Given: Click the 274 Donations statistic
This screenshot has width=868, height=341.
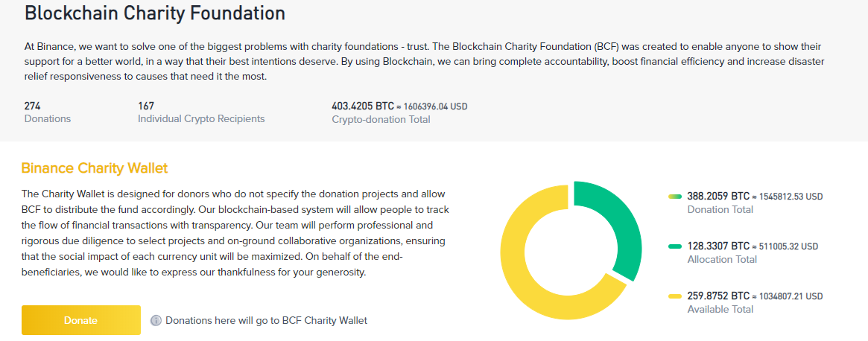Looking at the screenshot, I should pyautogui.click(x=48, y=112).
